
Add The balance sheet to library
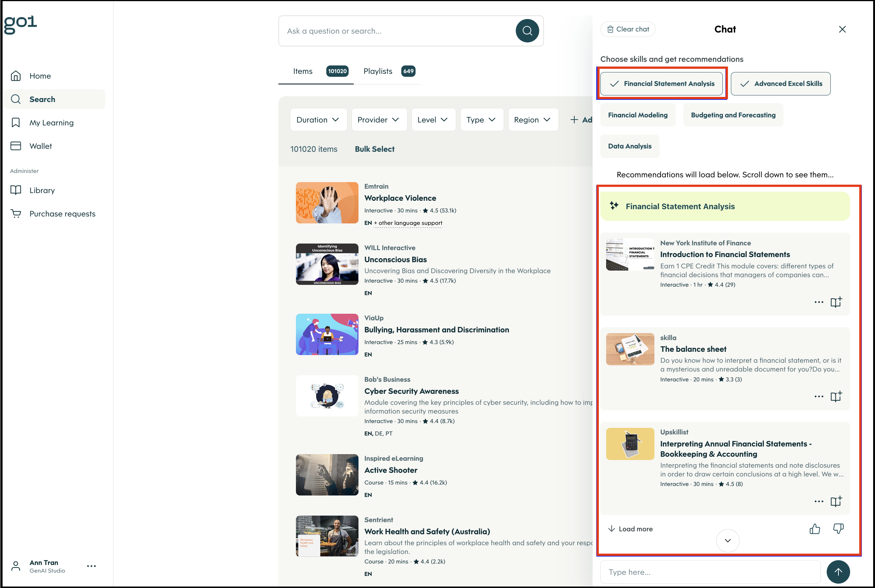[836, 397]
